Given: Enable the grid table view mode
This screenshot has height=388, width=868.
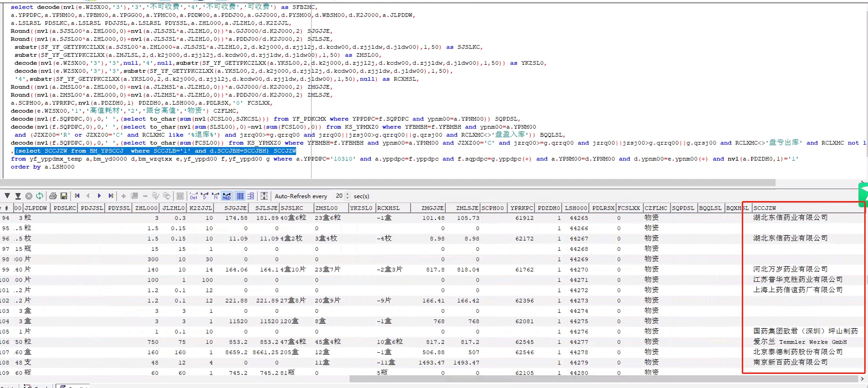Looking at the screenshot, I should [x=240, y=196].
